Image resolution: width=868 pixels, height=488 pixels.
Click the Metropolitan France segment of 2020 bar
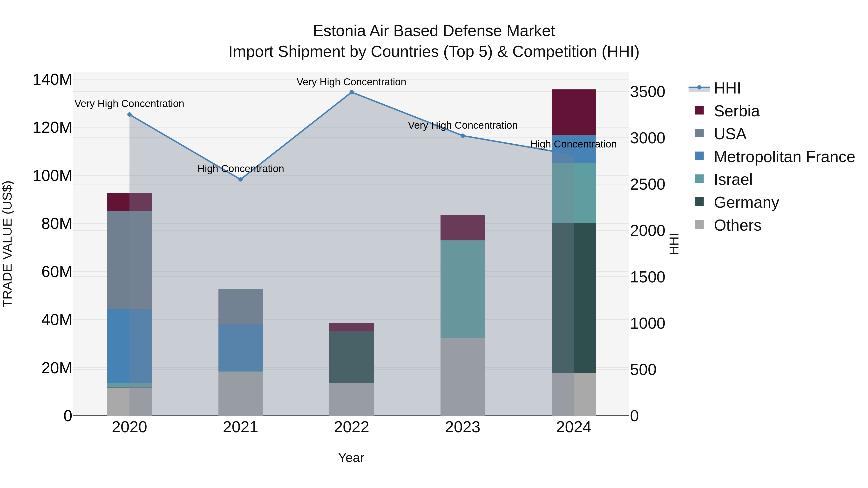coord(129,346)
